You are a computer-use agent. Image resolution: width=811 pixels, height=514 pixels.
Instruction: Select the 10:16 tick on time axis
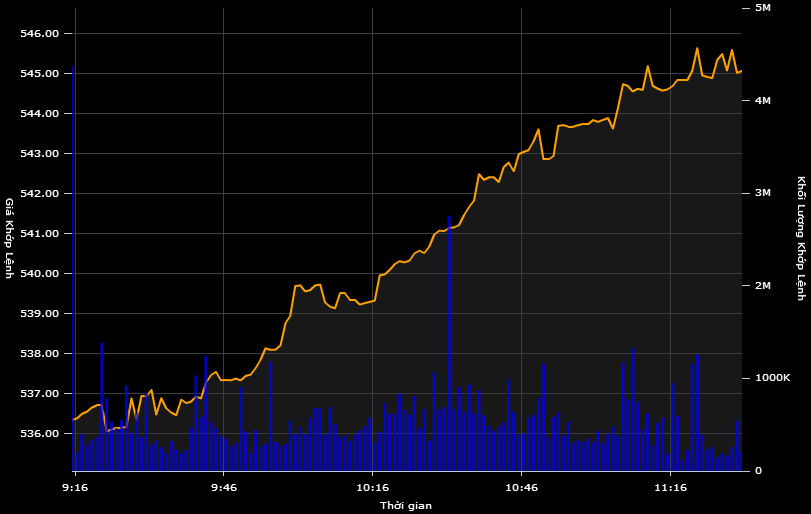(x=372, y=488)
